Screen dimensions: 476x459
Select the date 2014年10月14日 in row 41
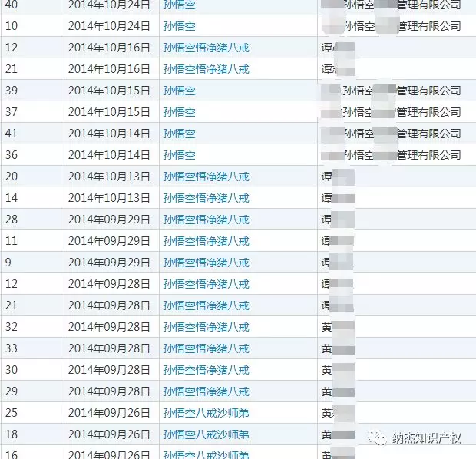click(x=109, y=134)
